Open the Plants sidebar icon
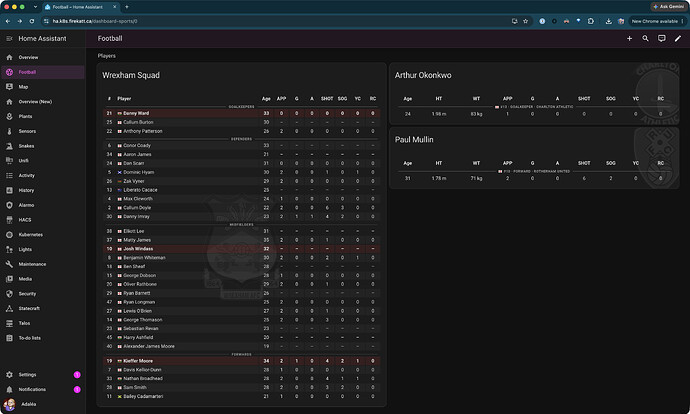 tap(9, 117)
